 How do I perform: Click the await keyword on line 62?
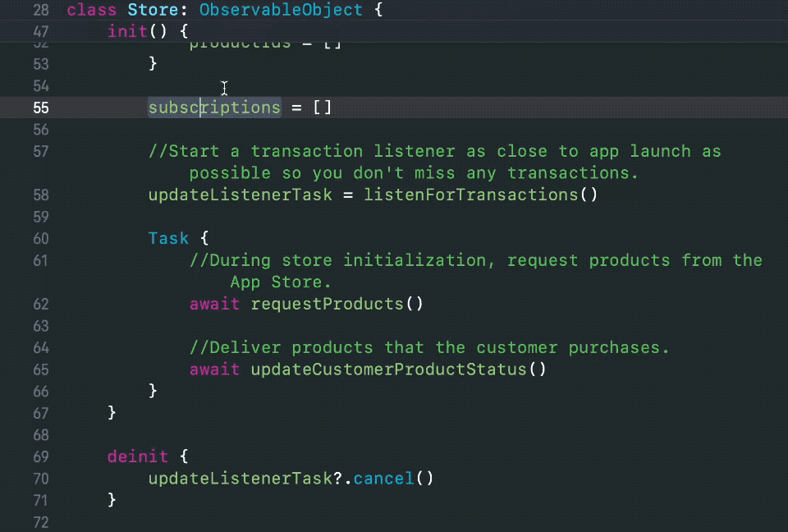click(x=214, y=304)
